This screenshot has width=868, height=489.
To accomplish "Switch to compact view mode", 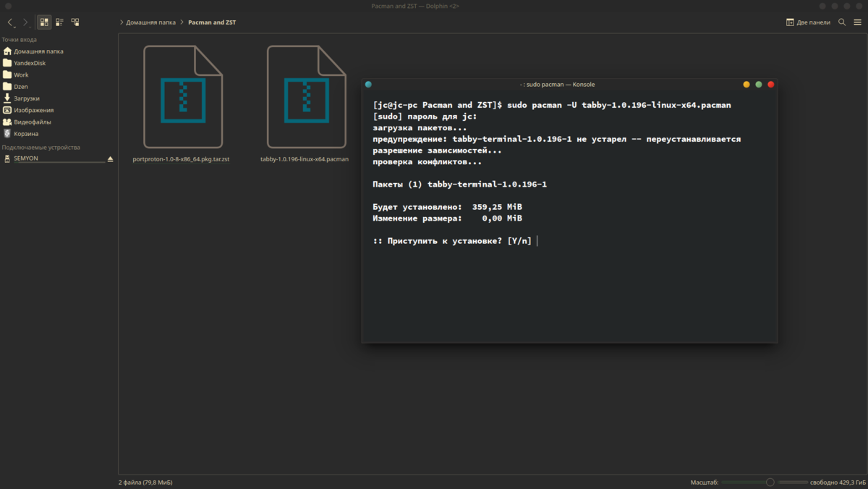I will coord(60,22).
